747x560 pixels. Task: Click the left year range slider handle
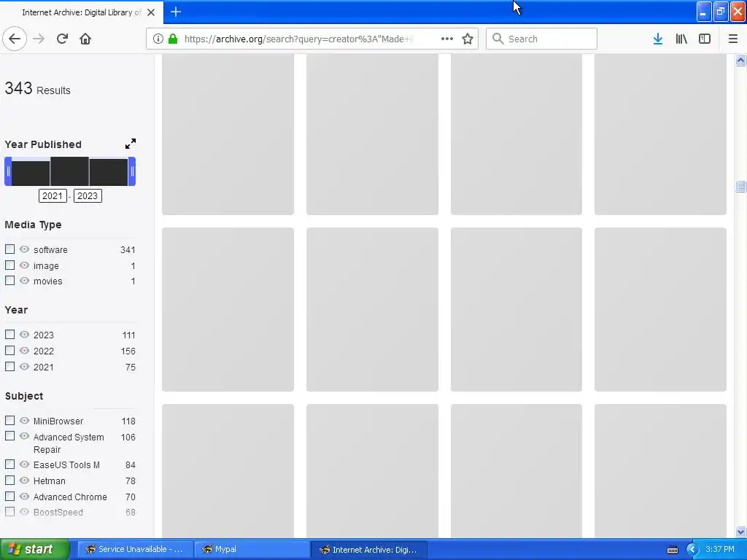(8, 171)
